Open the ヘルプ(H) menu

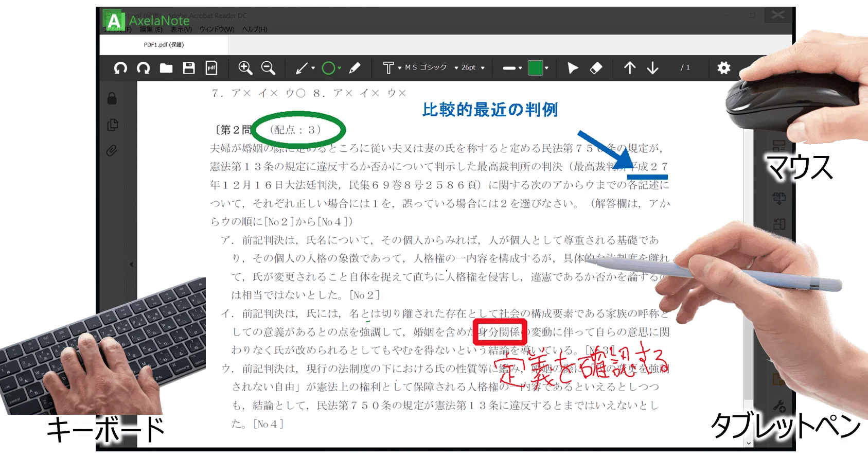click(x=255, y=30)
